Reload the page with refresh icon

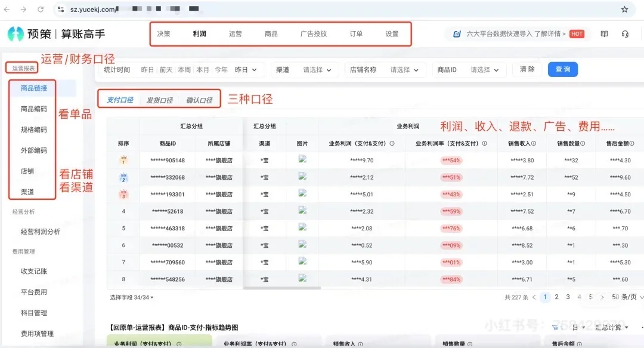(41, 9)
